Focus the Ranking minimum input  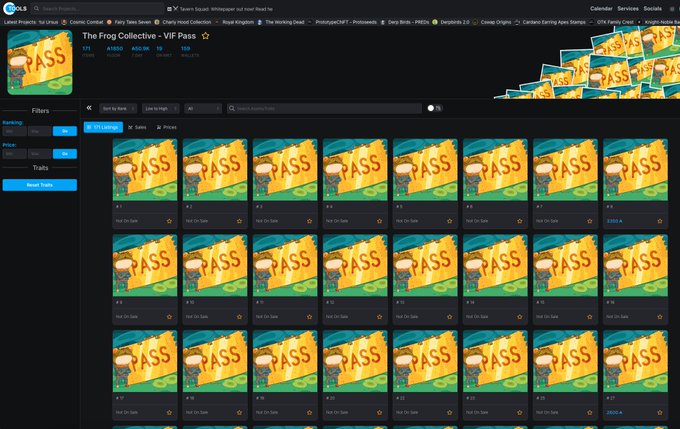(x=14, y=131)
